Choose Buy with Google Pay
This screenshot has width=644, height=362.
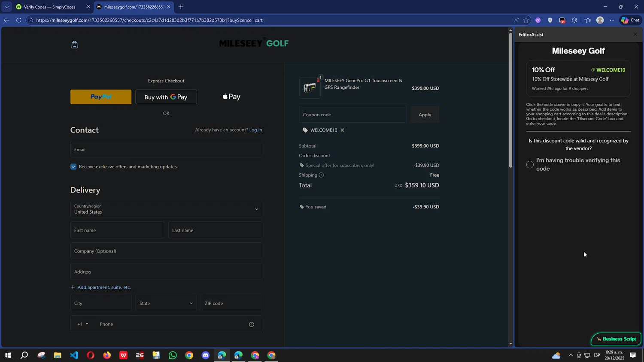point(166,97)
